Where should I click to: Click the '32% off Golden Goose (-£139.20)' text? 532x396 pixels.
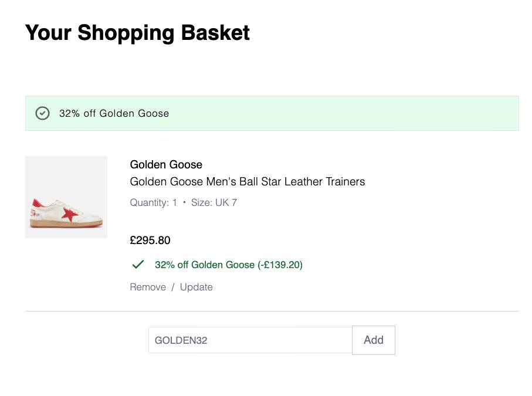point(228,265)
